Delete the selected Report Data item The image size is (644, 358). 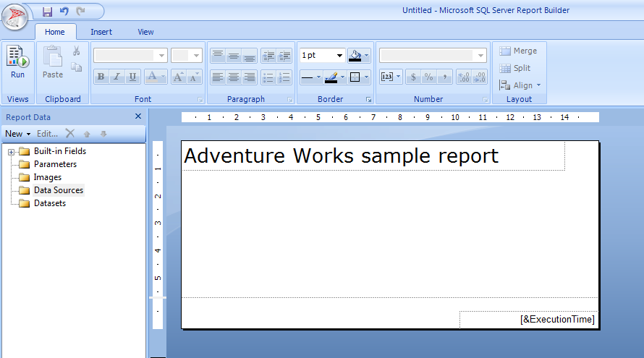pyautogui.click(x=70, y=133)
